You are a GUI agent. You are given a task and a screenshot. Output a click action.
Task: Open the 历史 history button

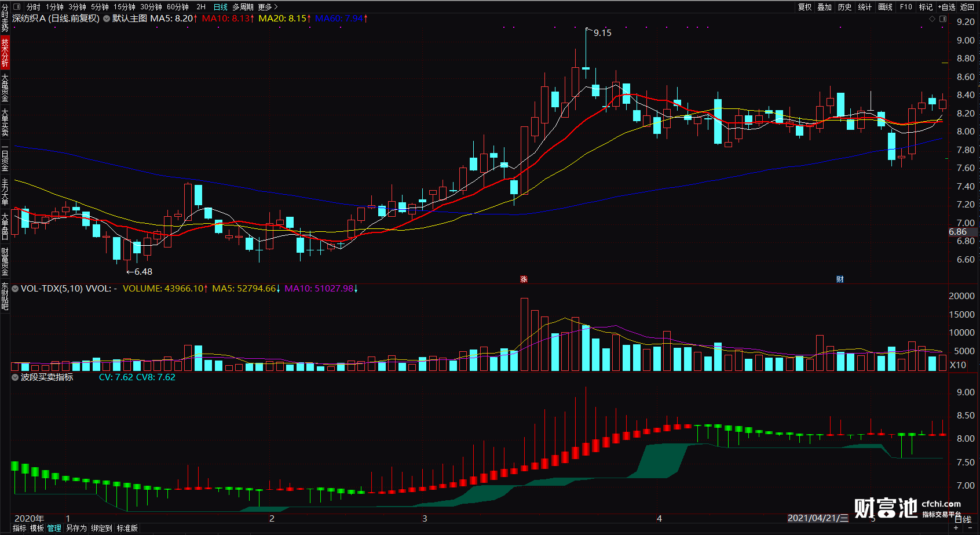click(x=845, y=7)
